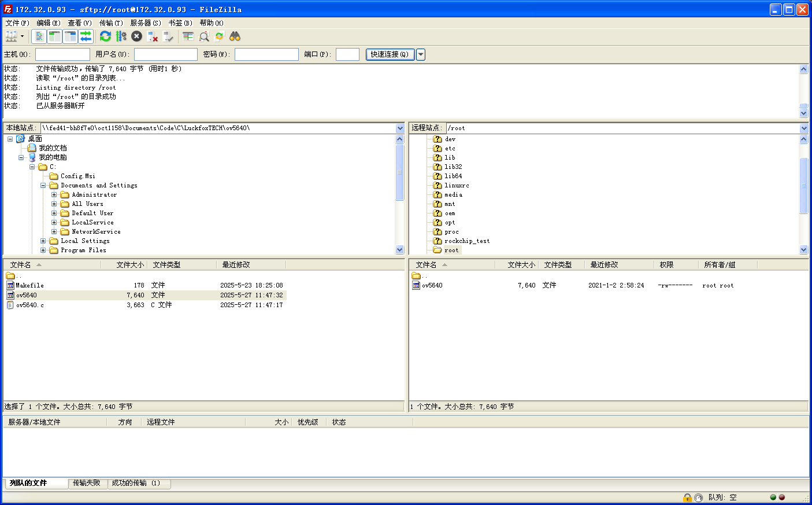Toggle processing of transfer queue
This screenshot has height=505, width=812.
click(x=121, y=36)
